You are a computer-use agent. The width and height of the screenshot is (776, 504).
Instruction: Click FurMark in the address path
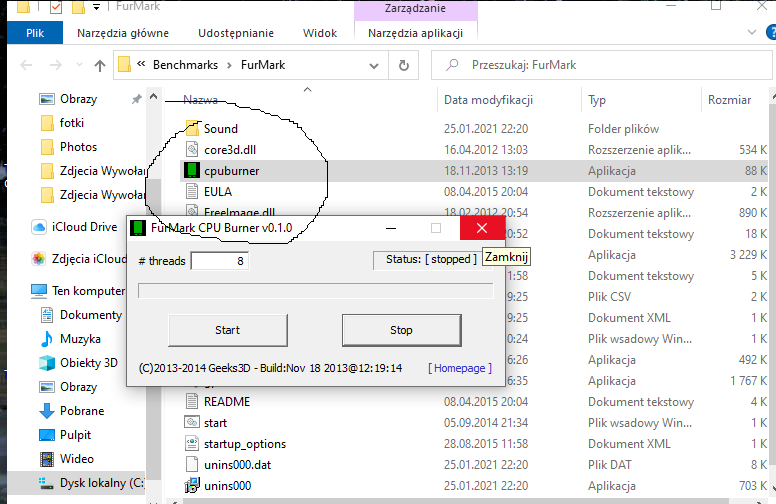(263, 65)
